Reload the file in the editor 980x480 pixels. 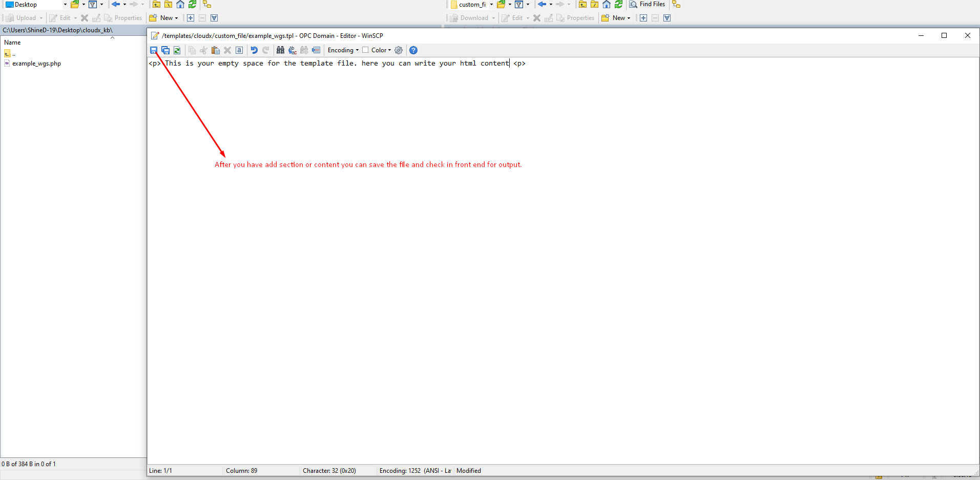coord(177,50)
